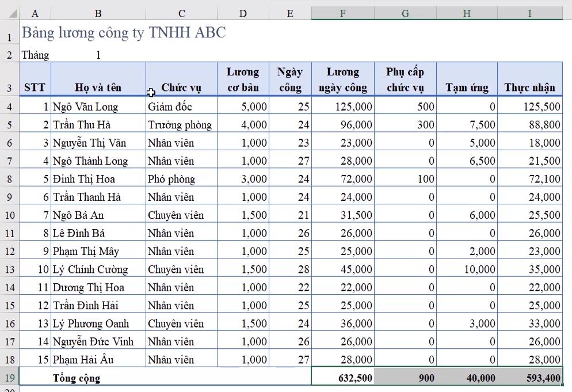
Task: Click the Select All corner triangle
Action: click(x=13, y=14)
